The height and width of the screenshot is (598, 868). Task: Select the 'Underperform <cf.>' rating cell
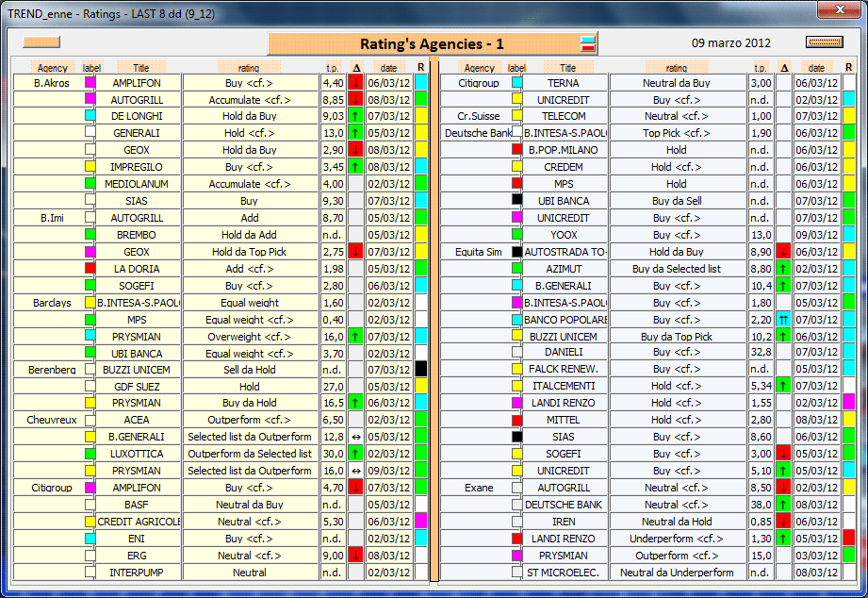[x=677, y=539]
